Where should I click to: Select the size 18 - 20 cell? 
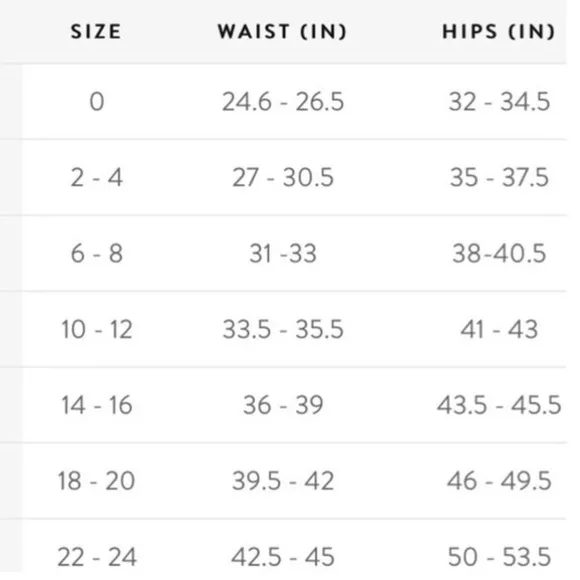point(97,481)
